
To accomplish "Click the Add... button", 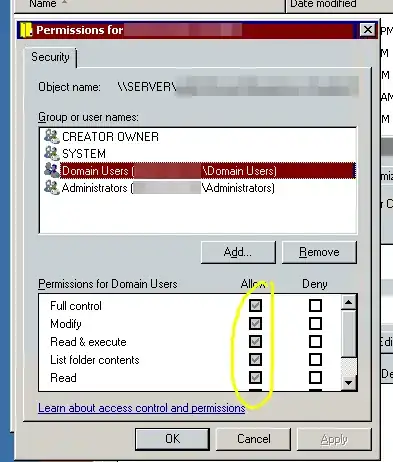I will tap(238, 252).
